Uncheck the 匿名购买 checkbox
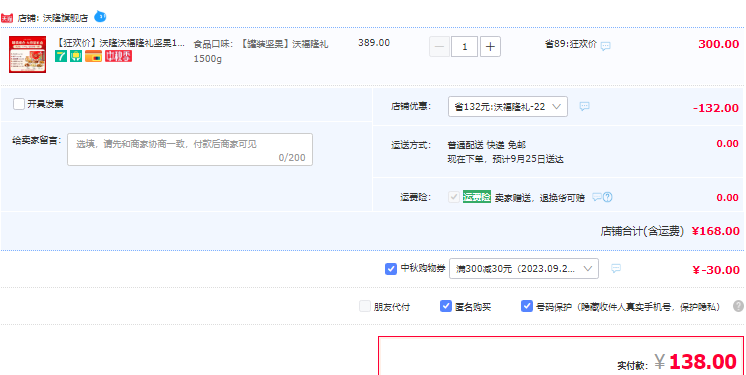The image size is (746, 375). click(446, 306)
